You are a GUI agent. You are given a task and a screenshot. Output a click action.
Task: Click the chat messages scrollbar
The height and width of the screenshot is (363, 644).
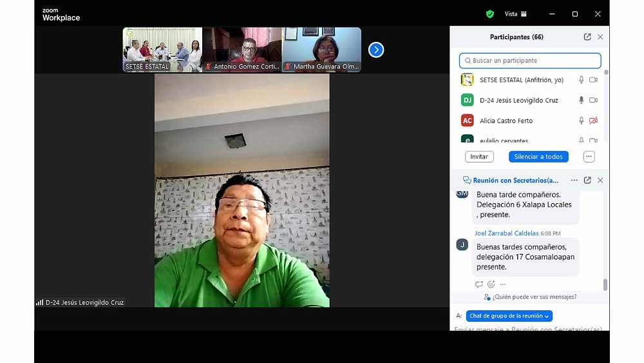(x=605, y=284)
